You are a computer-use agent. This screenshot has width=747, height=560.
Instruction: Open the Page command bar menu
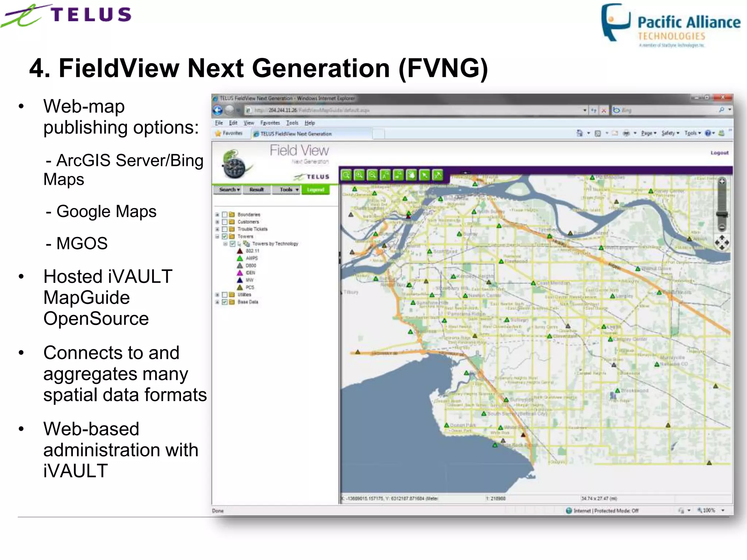click(649, 133)
